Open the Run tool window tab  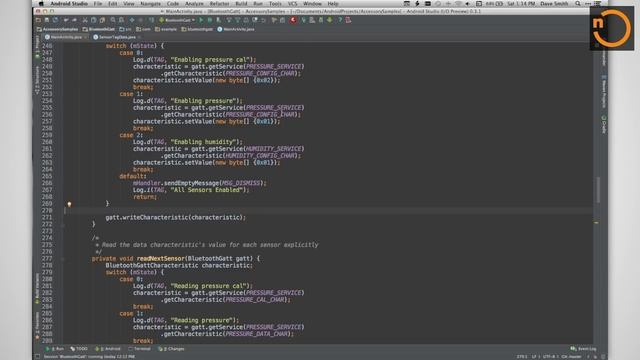[x=55, y=349]
